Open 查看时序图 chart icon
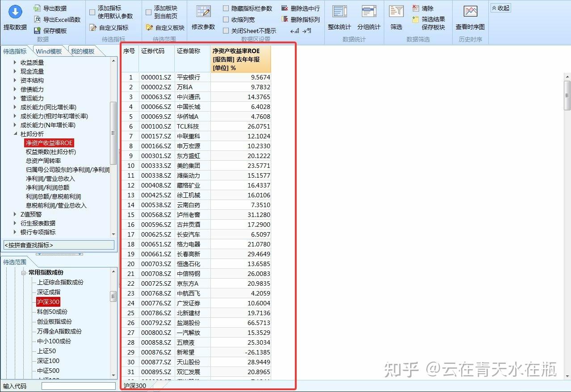Viewport: 571px width, 392px height. tap(470, 12)
